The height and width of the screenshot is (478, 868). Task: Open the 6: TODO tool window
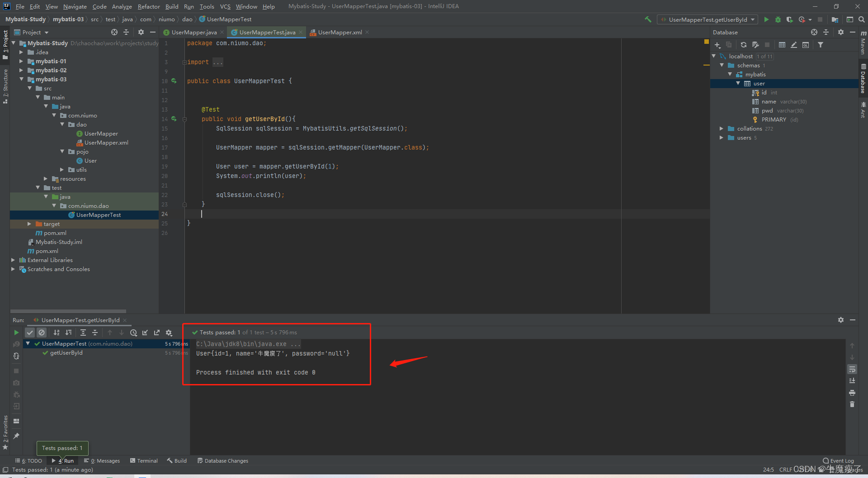[x=28, y=461]
